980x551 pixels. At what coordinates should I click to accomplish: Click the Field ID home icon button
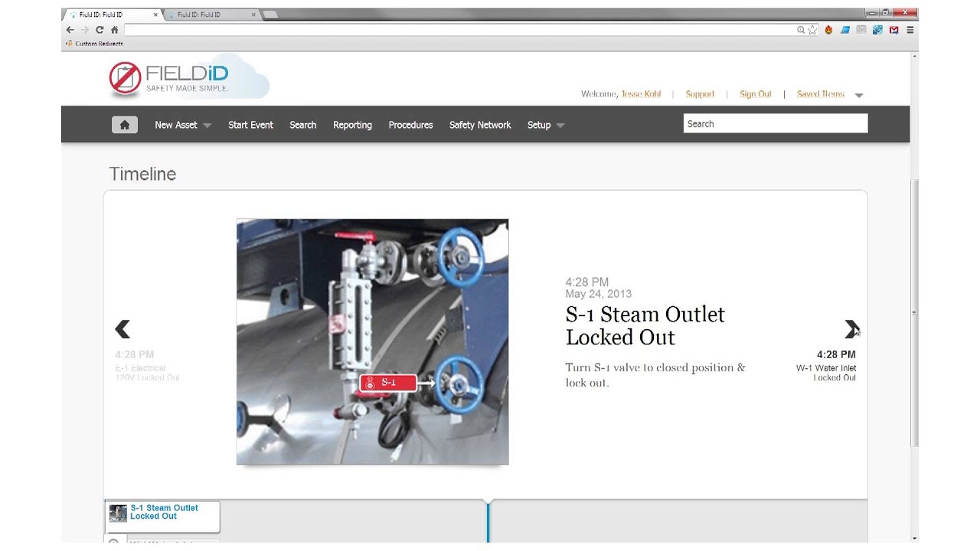(125, 125)
